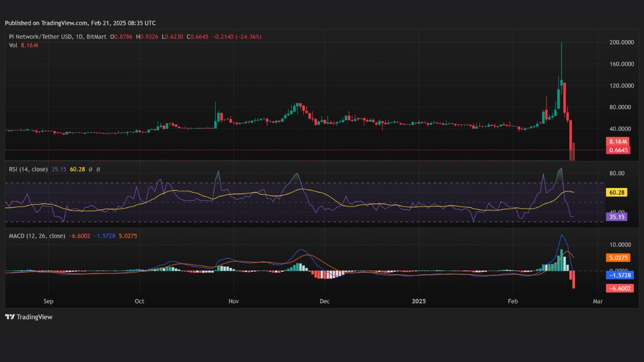Select the open value O0.8786

[122, 37]
